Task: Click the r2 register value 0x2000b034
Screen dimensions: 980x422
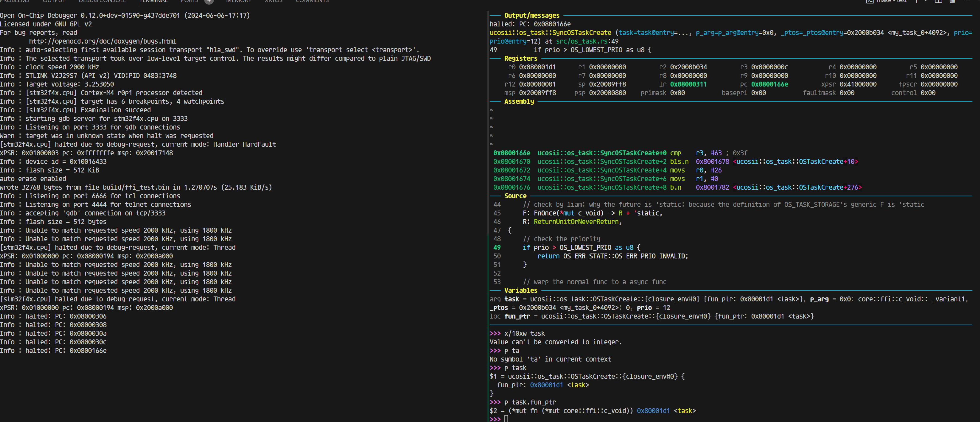Action: point(688,67)
